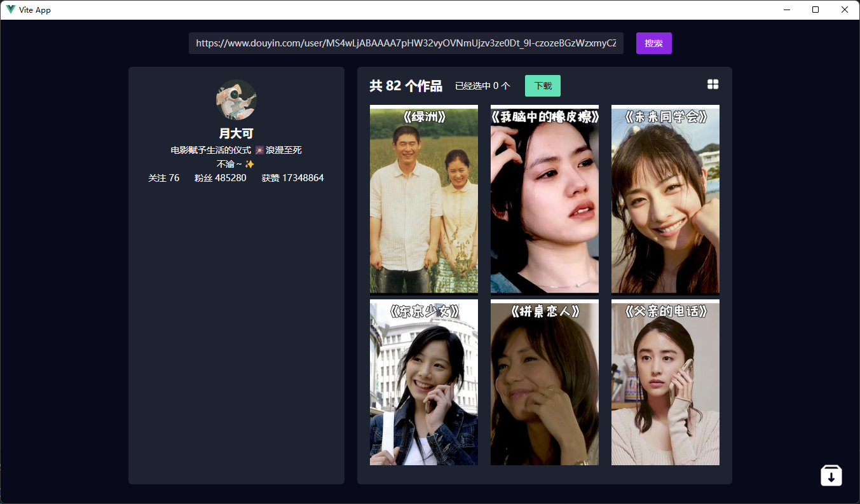The image size is (860, 504).
Task: Select the 《我脑中的橡皮擦》 video thumbnail
Action: coord(545,200)
